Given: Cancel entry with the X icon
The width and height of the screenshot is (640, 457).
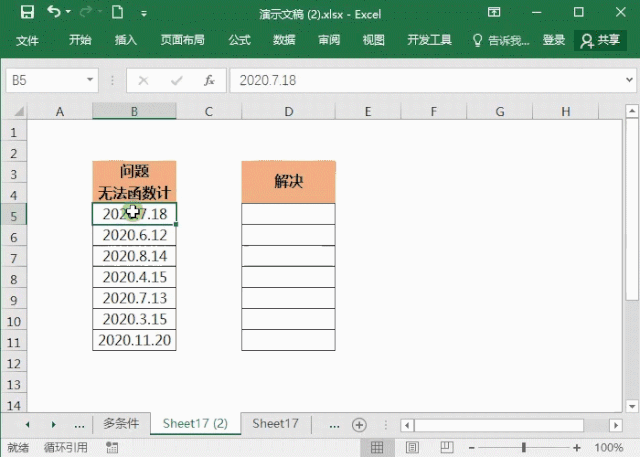Looking at the screenshot, I should pos(143,80).
